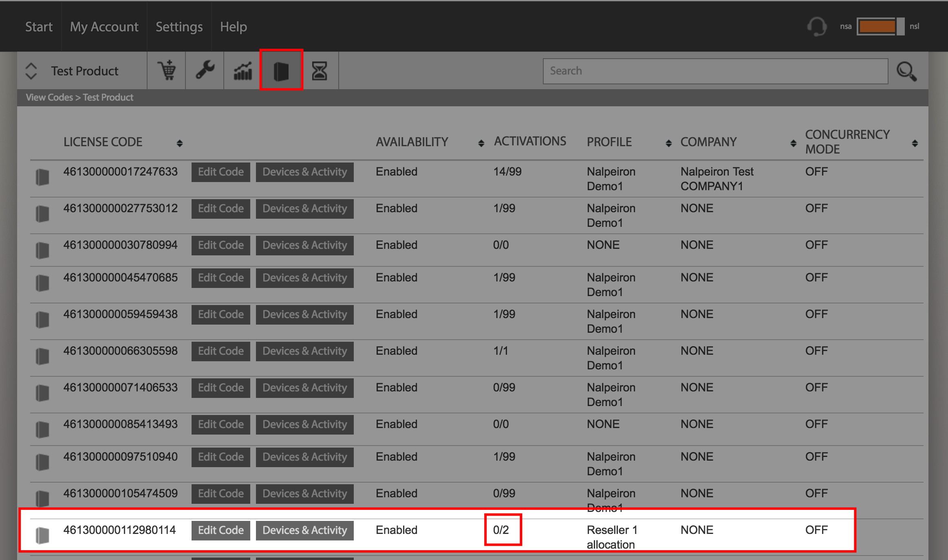Click Edit Code for 46130000112980114
Screen dimensions: 948x560
[x=221, y=530]
